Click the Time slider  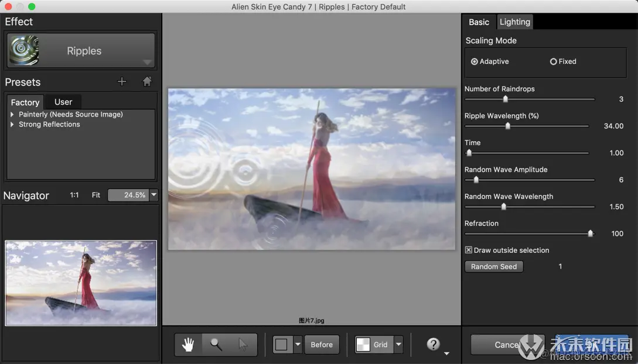[527, 153]
